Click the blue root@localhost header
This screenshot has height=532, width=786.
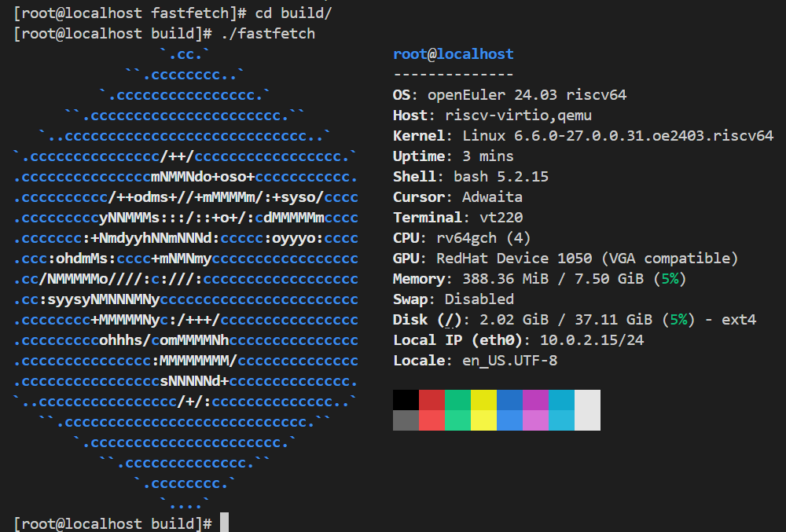(x=453, y=54)
